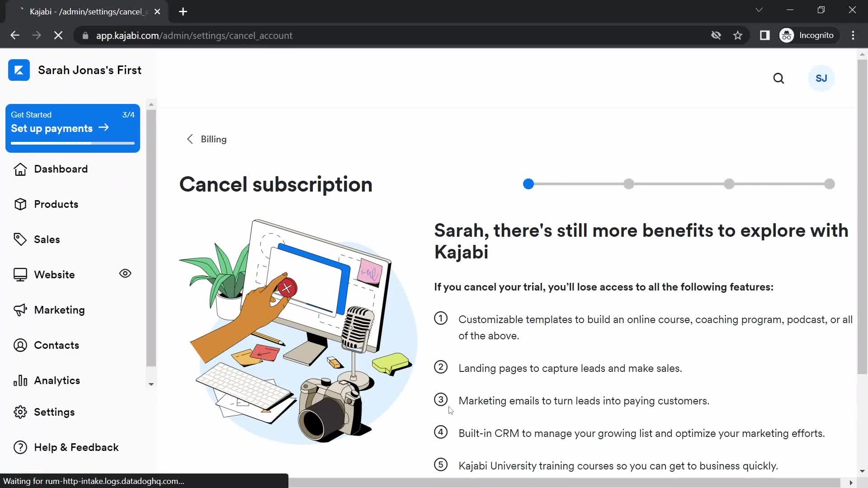Click the Help & Feedback icon

pyautogui.click(x=20, y=447)
